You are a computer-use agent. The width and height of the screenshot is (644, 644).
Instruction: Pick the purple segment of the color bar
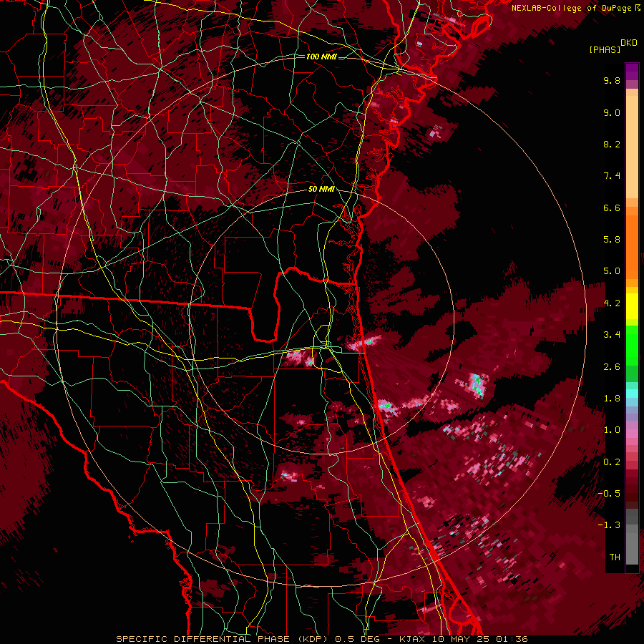click(x=632, y=72)
